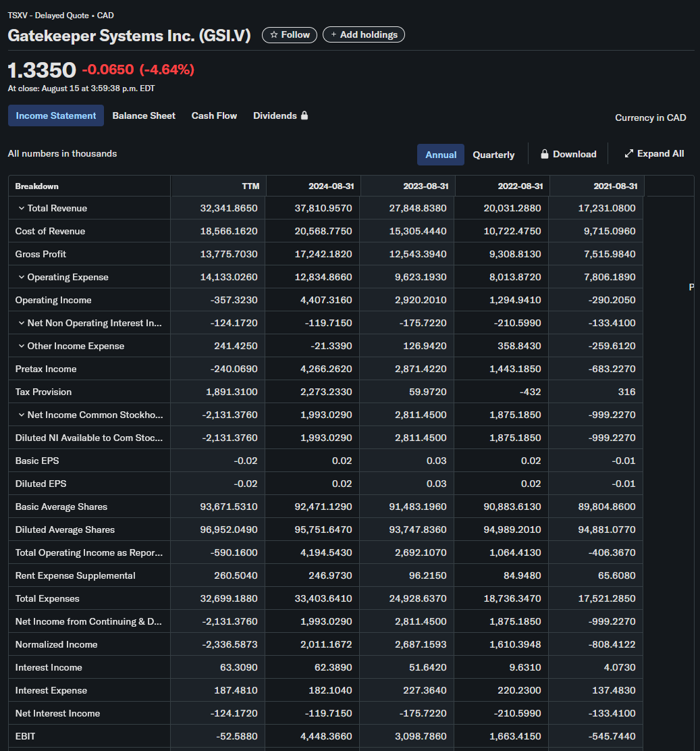
Task: Expand the Other Income Expense row
Action: click(22, 346)
